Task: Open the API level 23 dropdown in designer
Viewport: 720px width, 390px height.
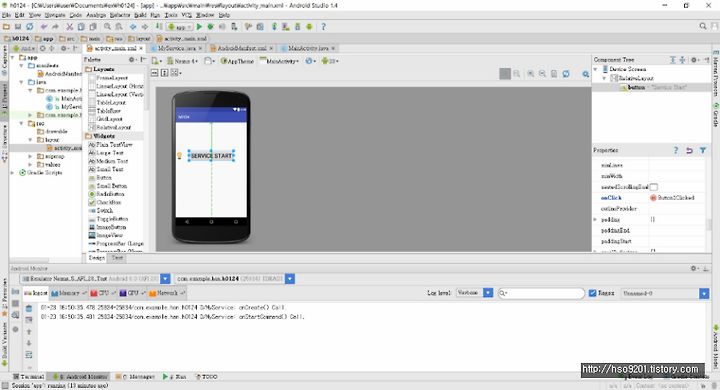Action: pos(330,61)
